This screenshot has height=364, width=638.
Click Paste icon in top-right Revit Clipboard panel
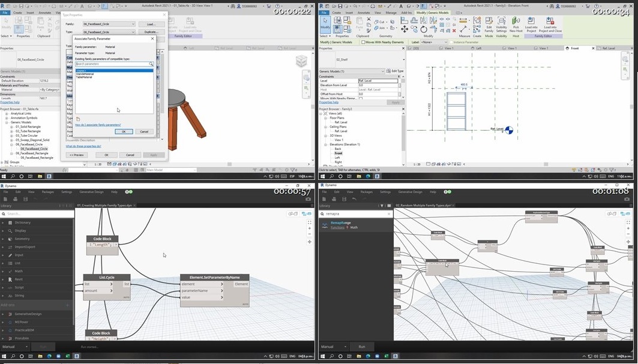click(360, 23)
